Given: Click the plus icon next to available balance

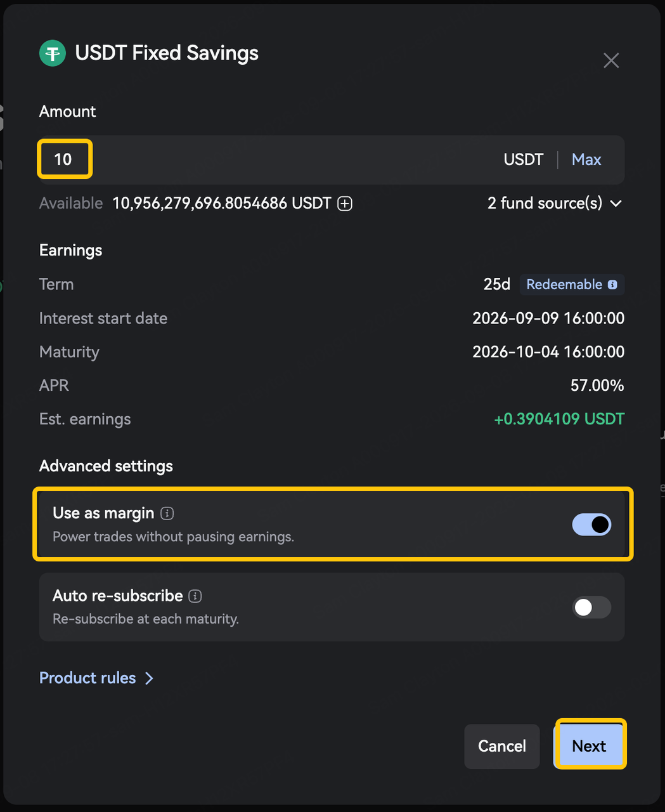Looking at the screenshot, I should 345,204.
